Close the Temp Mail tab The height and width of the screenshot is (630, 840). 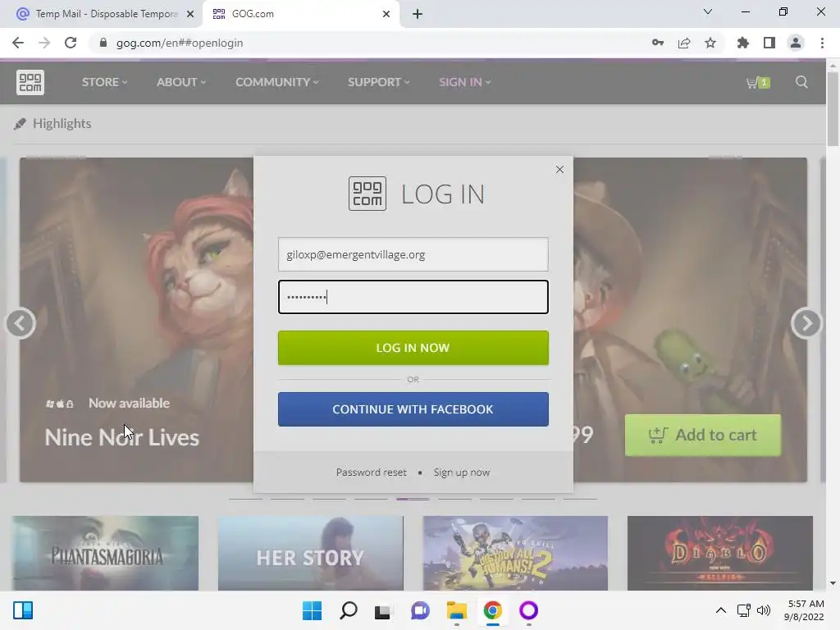[x=190, y=14]
